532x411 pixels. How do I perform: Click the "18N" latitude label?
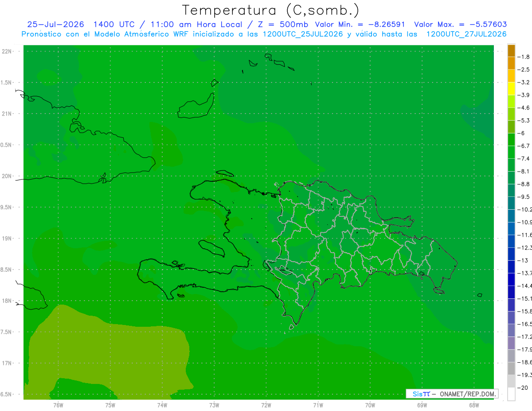click(x=7, y=301)
